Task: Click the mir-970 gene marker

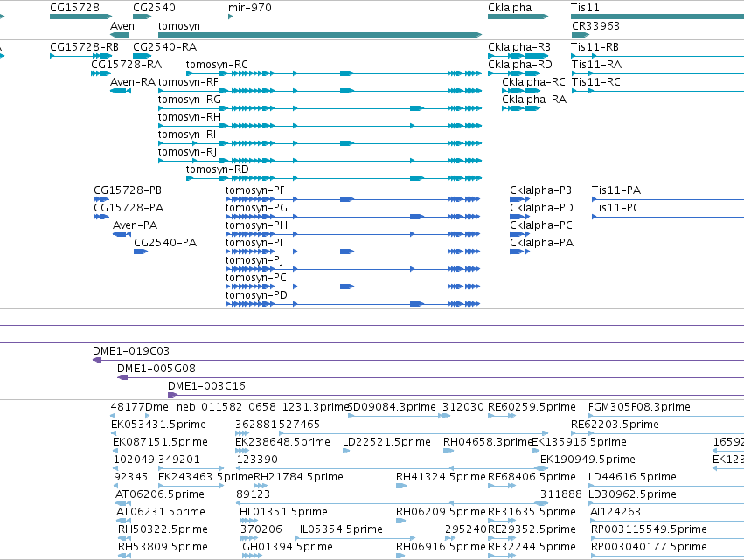Action: point(230,17)
